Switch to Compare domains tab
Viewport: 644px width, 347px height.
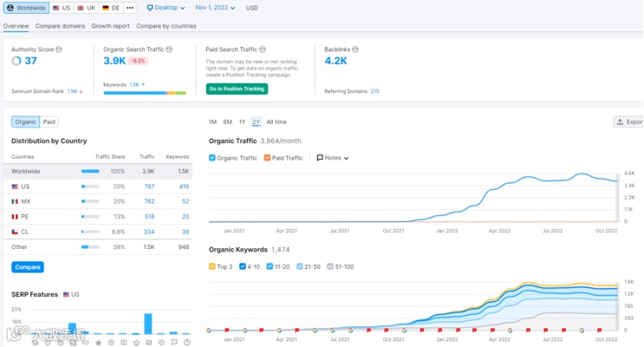[60, 26]
